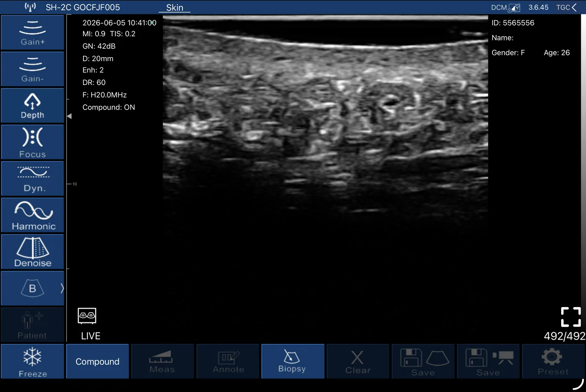Activate the Biopsy guide
586x392 pixels.
click(x=293, y=361)
